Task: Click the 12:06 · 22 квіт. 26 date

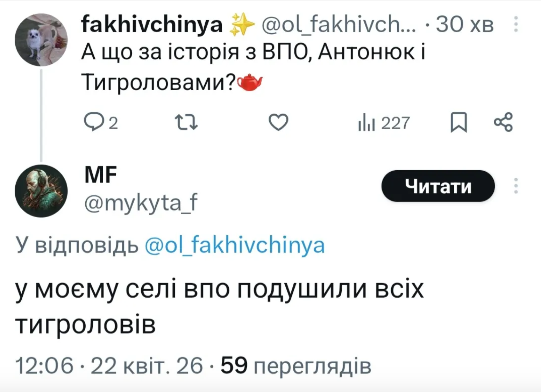Action: [109, 366]
